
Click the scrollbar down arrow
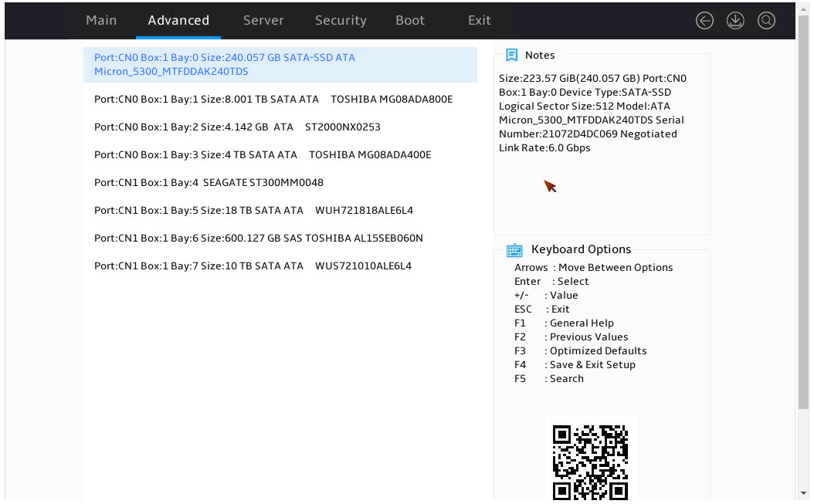(x=804, y=494)
